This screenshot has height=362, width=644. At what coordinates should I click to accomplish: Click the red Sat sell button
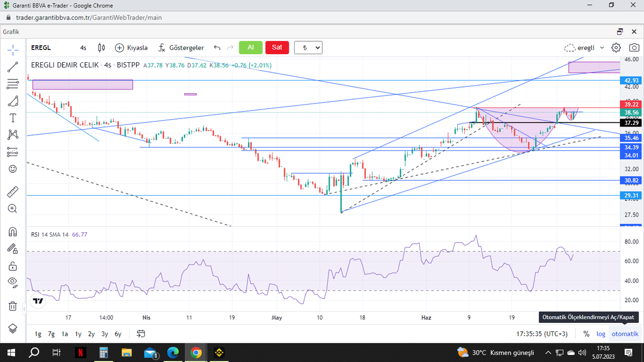[x=277, y=47]
